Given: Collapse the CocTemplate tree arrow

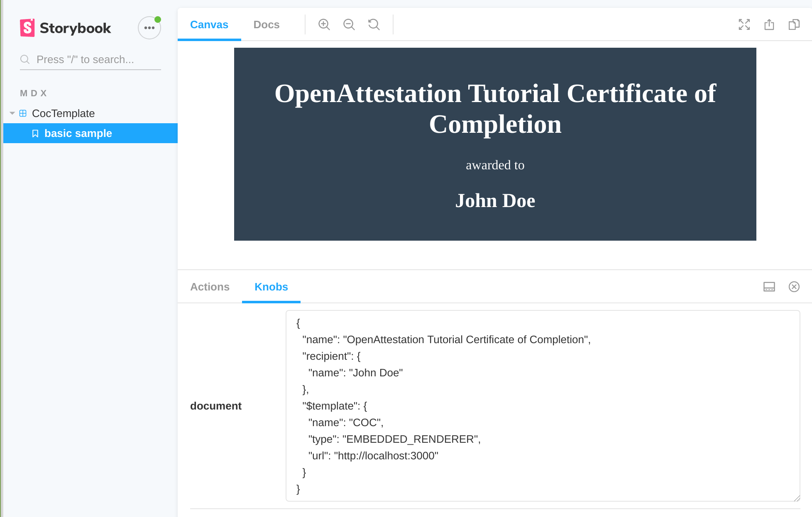Looking at the screenshot, I should tap(12, 113).
